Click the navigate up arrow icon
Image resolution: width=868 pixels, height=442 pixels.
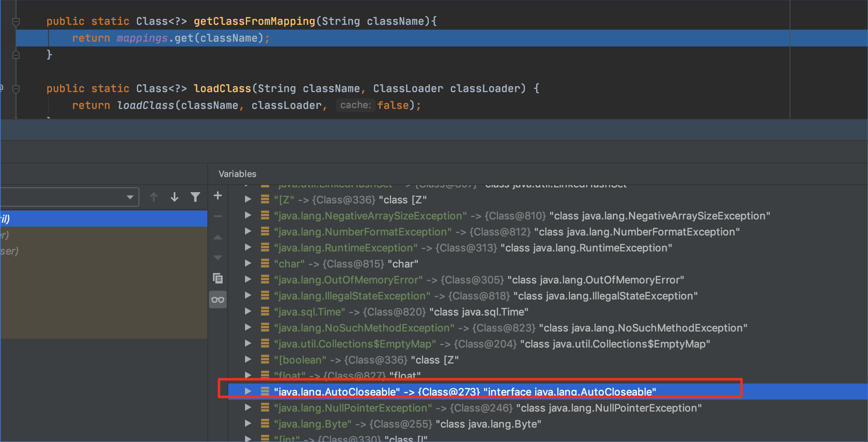click(x=154, y=197)
